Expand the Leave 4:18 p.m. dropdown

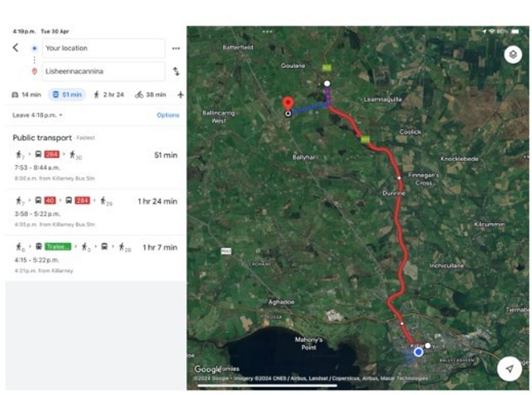coord(37,115)
